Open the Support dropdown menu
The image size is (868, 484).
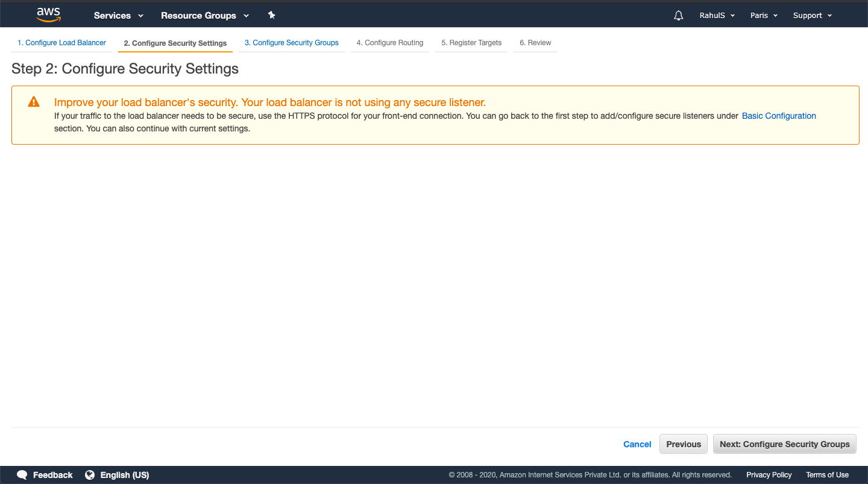(x=812, y=15)
